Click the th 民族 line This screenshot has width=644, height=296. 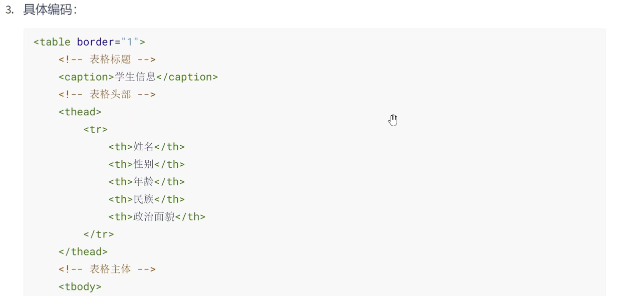[147, 199]
